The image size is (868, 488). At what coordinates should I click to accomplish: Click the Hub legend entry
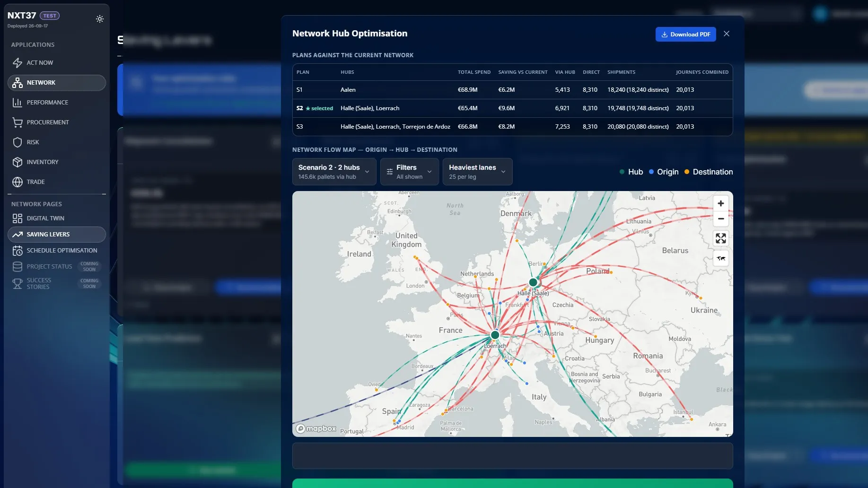coord(631,172)
